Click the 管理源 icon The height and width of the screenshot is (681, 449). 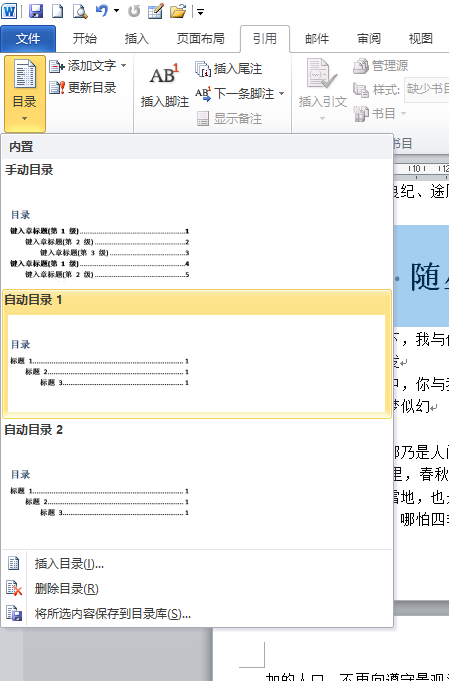pos(360,66)
